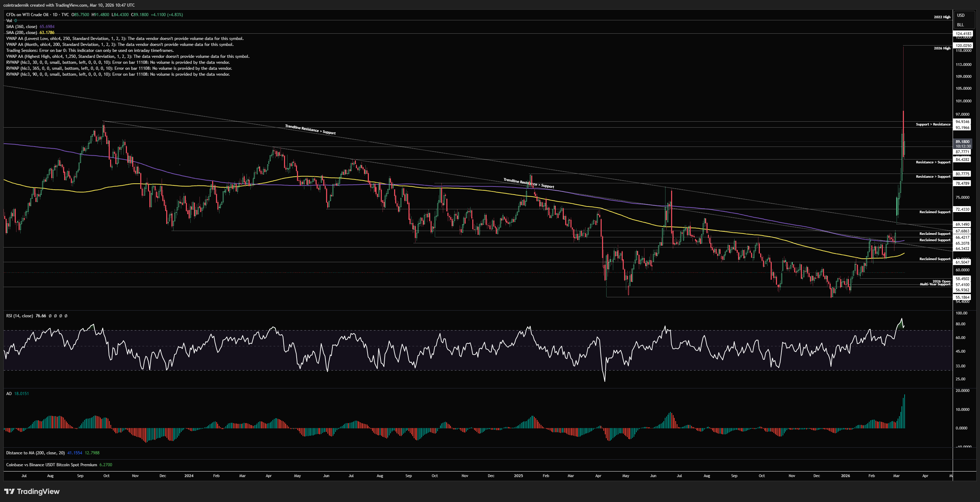Expand the Coinbase vs Binance Premium pane
This screenshot has width=980, height=502.
pyautogui.click(x=51, y=464)
